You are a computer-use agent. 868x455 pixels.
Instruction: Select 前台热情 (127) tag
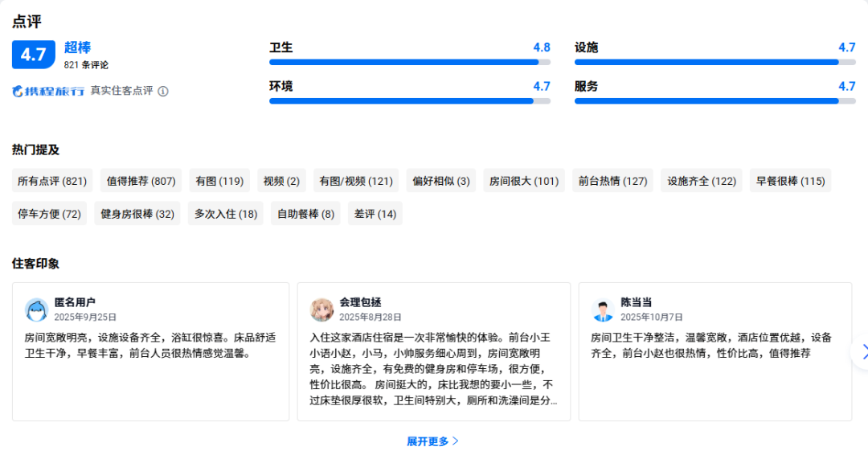coord(612,181)
